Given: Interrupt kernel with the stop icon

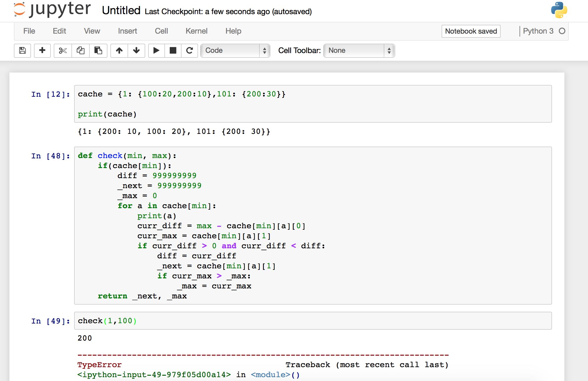Looking at the screenshot, I should [173, 50].
